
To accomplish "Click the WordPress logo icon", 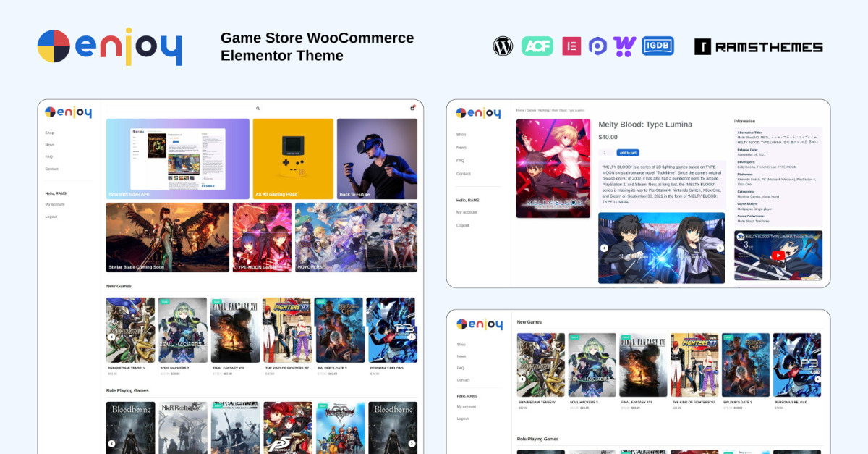I will [503, 46].
